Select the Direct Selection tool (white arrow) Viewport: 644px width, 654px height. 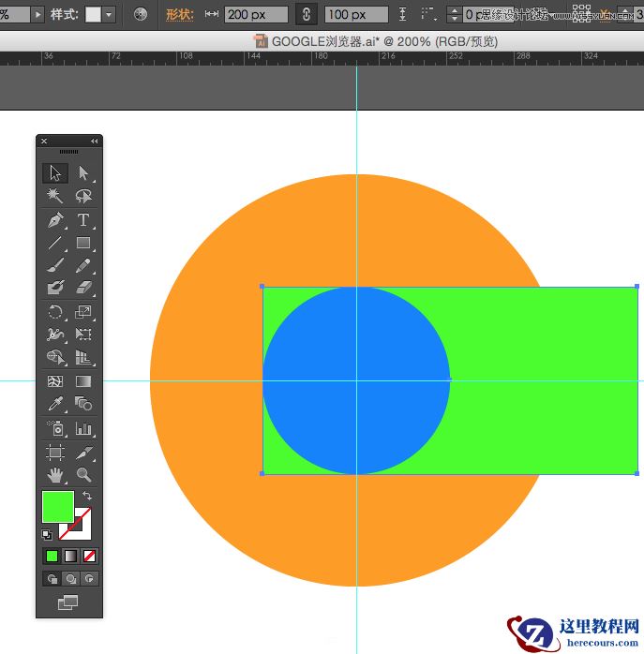point(83,173)
